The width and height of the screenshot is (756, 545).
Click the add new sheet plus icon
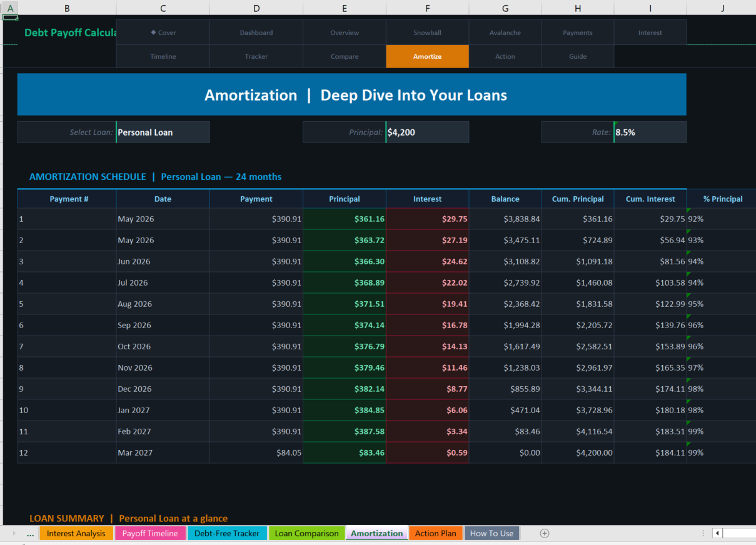[x=545, y=533]
